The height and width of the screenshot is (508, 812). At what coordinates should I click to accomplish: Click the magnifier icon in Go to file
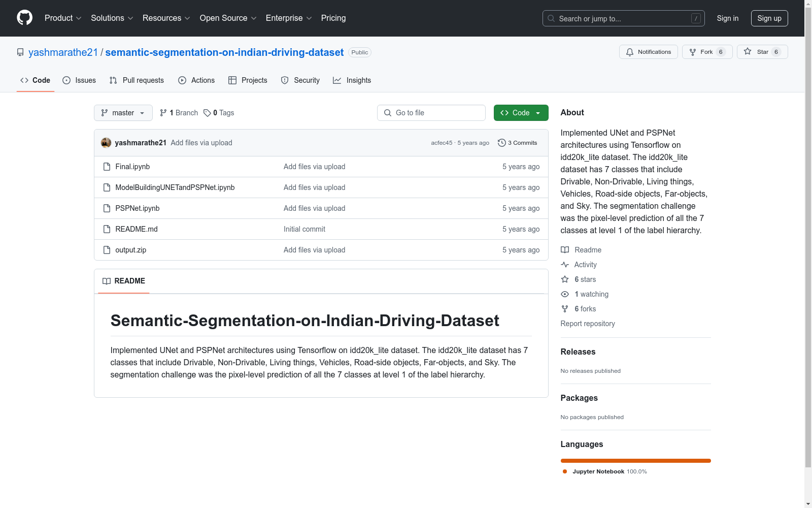[388, 113]
